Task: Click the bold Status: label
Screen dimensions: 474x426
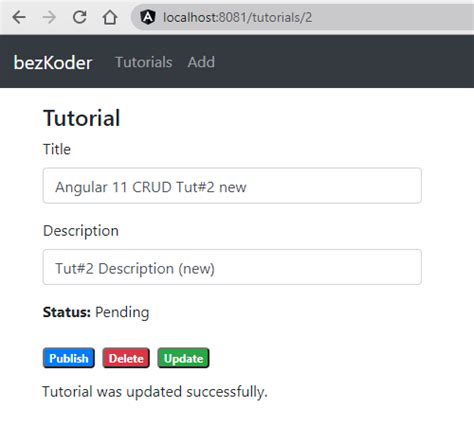Action: pyautogui.click(x=67, y=312)
